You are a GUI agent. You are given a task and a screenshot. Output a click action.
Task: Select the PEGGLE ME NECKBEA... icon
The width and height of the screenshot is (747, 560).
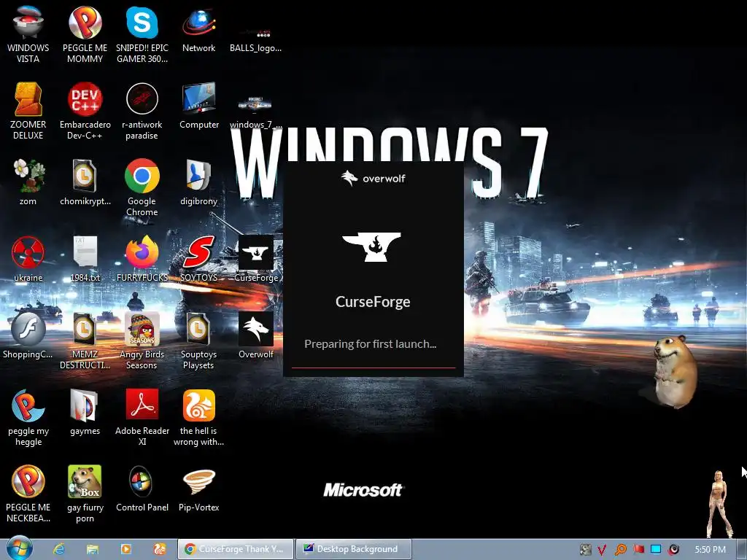28,494
